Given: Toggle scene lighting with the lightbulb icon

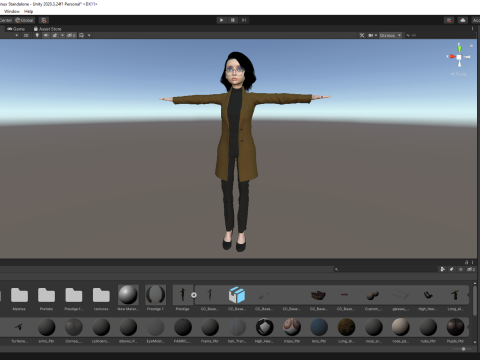Looking at the screenshot, I should tap(37, 35).
